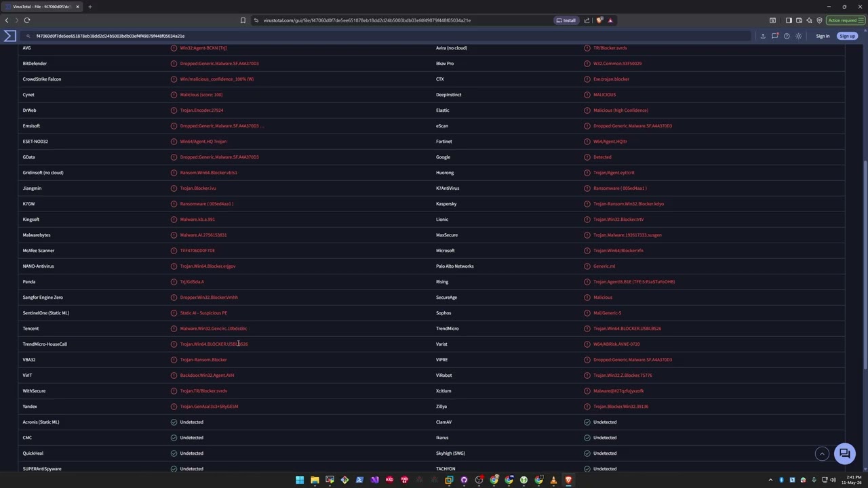Image resolution: width=868 pixels, height=488 pixels.
Task: Click CrowdStrike Falcon malicious confidence result
Action: click(217, 79)
